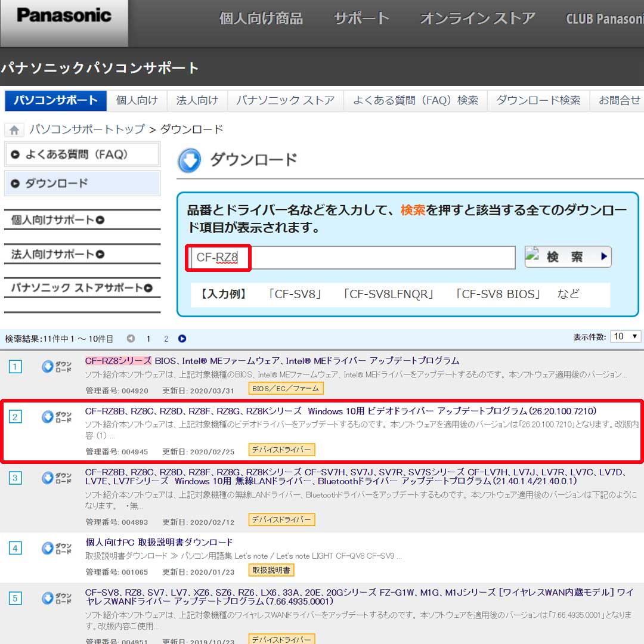Click 更新日: 2020/01/23 text

click(198, 572)
